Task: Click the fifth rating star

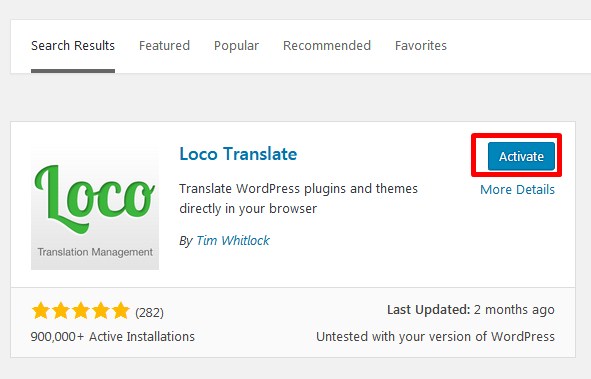Action: [121, 311]
